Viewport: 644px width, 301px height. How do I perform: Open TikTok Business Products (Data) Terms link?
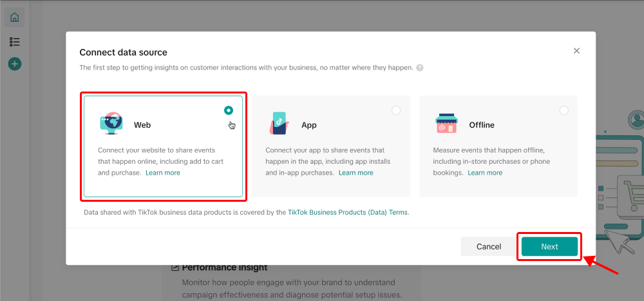[x=348, y=213]
